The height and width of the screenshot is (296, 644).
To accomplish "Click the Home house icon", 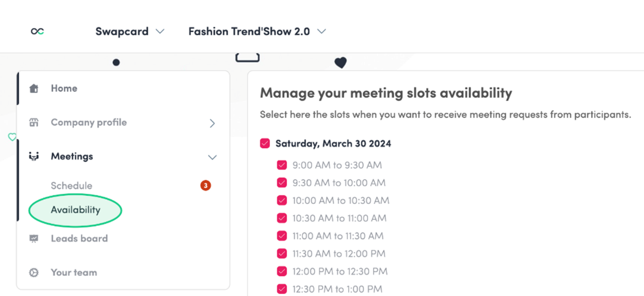I will (x=34, y=89).
